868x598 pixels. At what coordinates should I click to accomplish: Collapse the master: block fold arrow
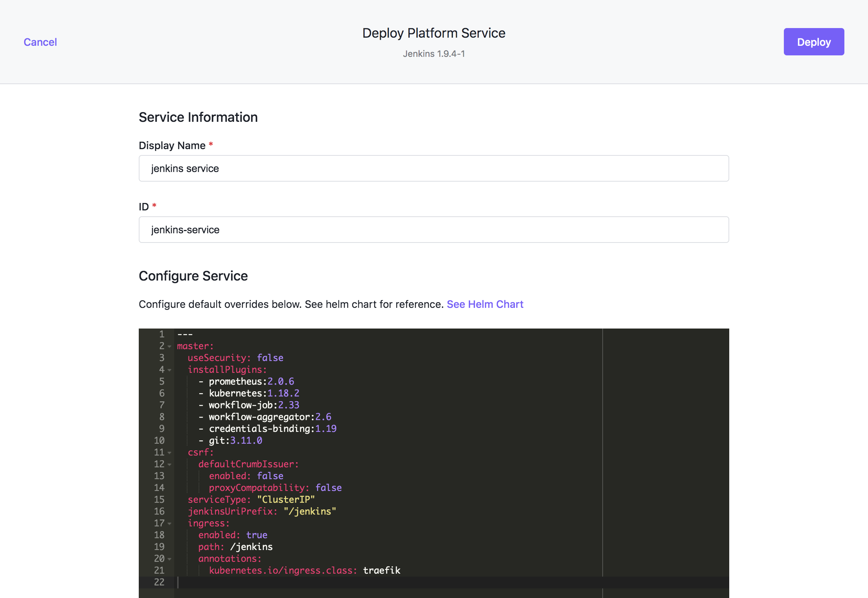[x=169, y=347]
